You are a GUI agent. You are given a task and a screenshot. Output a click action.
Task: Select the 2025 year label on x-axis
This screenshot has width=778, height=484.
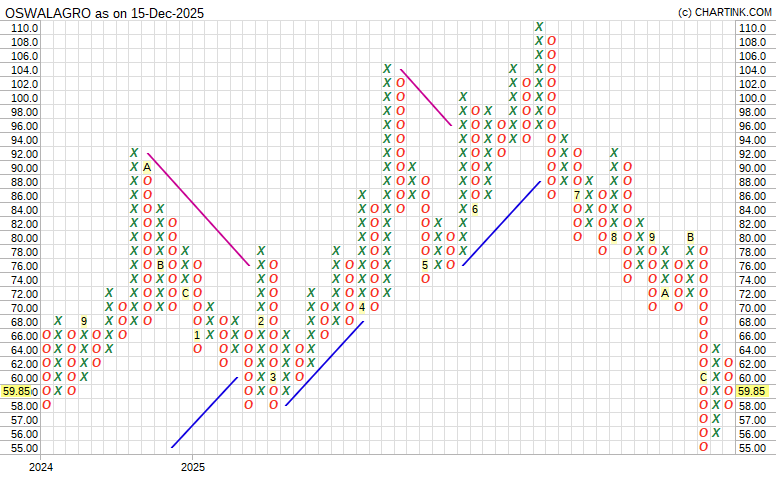[193, 468]
